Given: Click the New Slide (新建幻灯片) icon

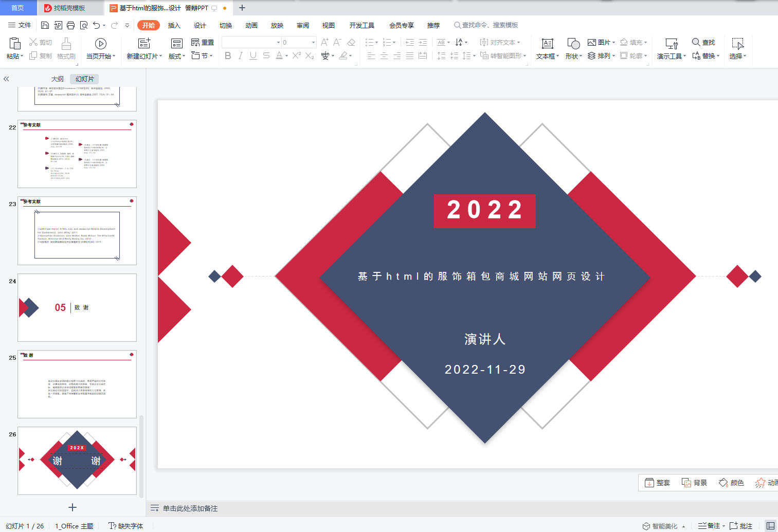Looking at the screenshot, I should click(144, 44).
